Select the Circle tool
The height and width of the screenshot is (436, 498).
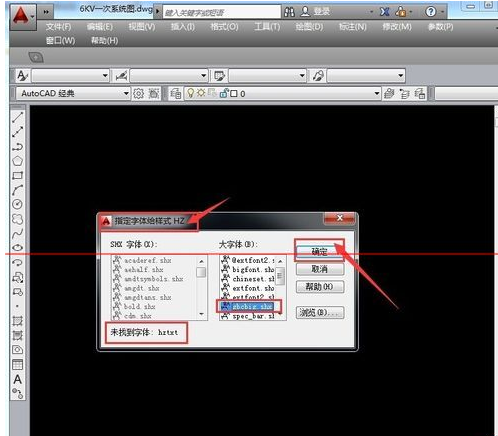pos(17,204)
